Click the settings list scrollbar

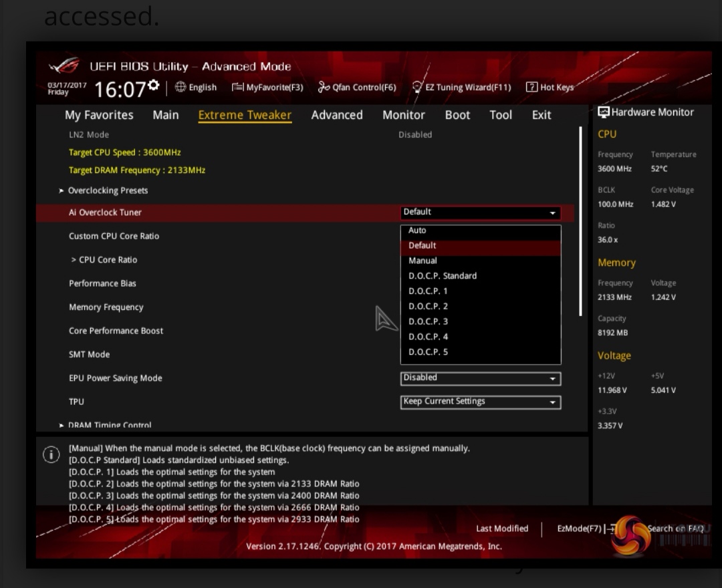click(x=580, y=222)
